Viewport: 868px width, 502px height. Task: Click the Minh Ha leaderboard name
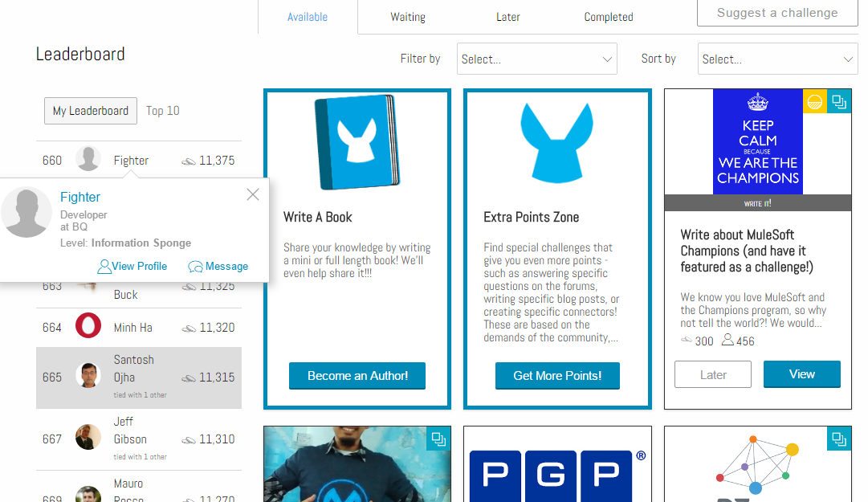(x=132, y=328)
